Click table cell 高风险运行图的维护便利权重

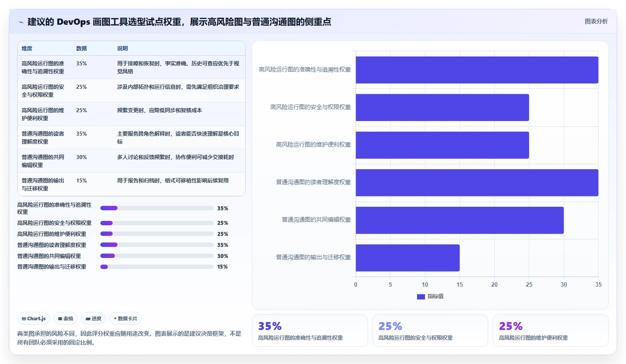coord(43,114)
